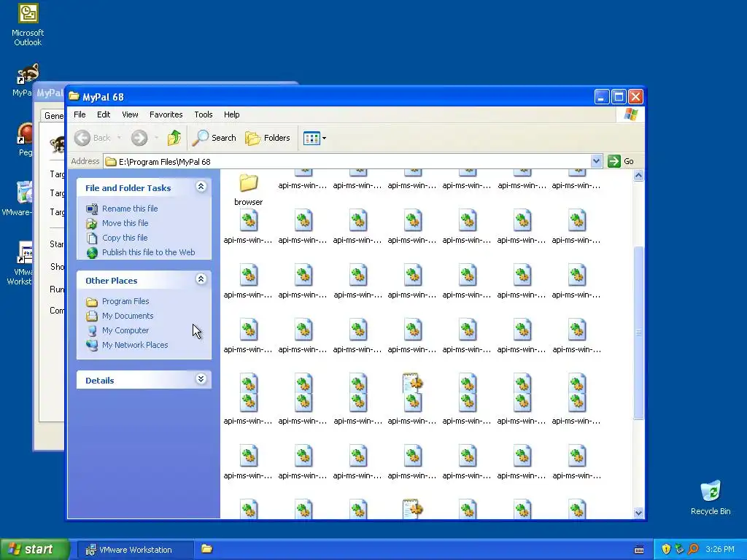Select the General tab in MyPal Properties
The image size is (747, 560).
pyautogui.click(x=53, y=116)
